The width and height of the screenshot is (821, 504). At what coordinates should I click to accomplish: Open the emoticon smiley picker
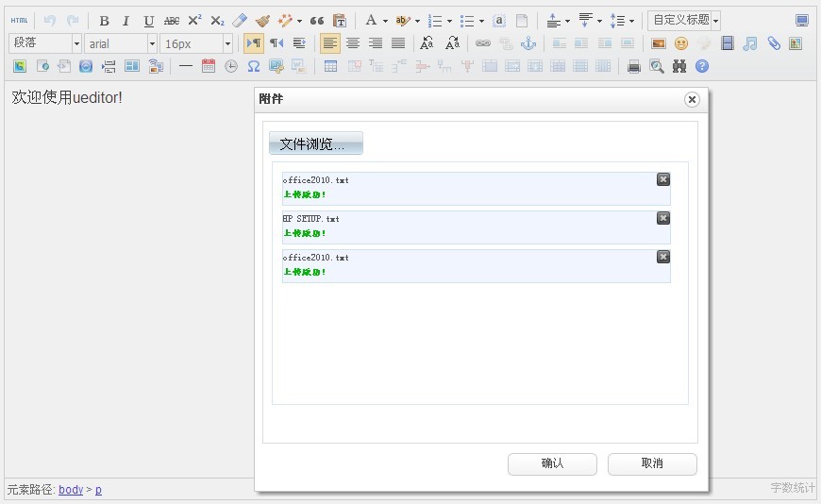(680, 43)
